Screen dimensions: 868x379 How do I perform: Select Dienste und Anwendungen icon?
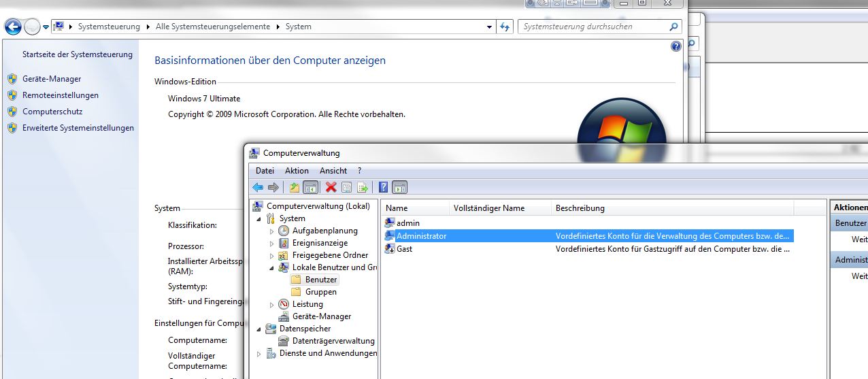(x=271, y=353)
